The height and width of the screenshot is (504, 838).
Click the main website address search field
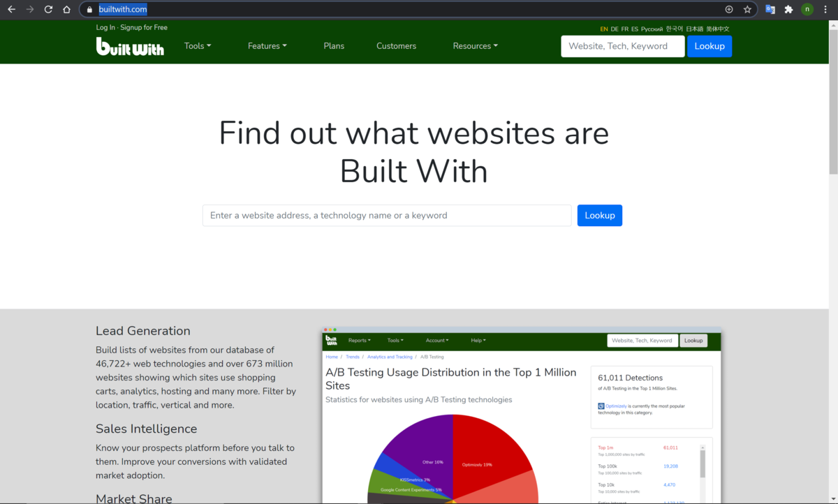[387, 215]
